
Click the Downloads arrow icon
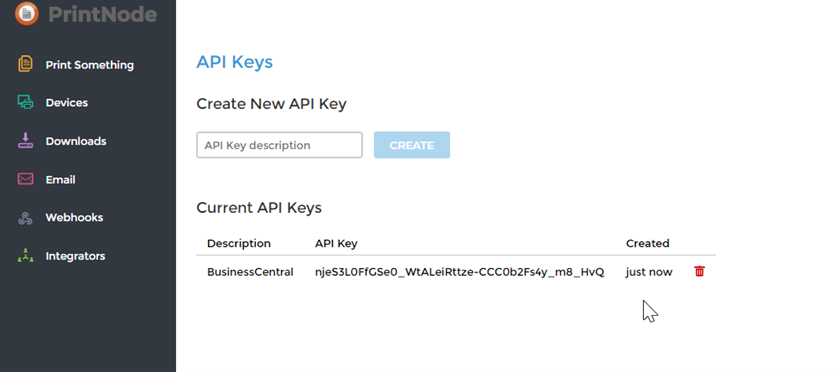25,141
